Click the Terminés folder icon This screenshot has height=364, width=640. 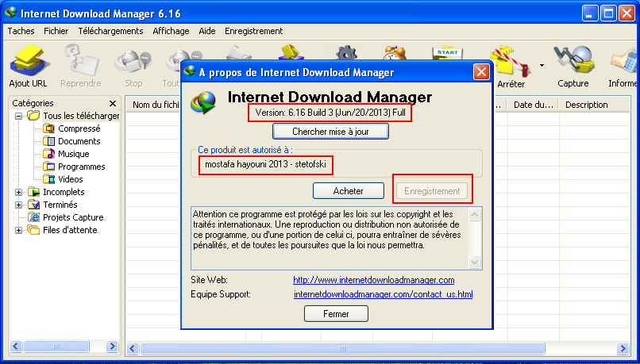(x=34, y=205)
